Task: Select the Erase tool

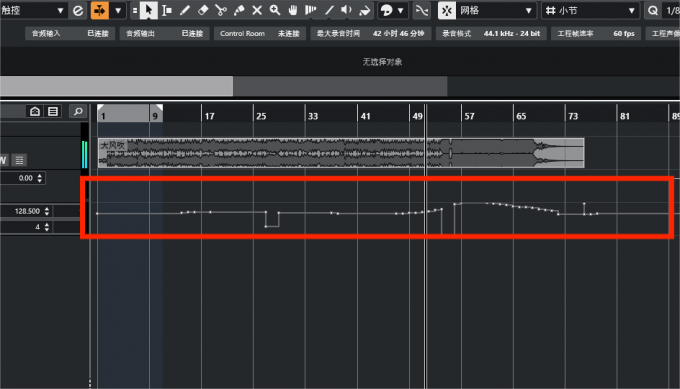Action: [x=203, y=10]
